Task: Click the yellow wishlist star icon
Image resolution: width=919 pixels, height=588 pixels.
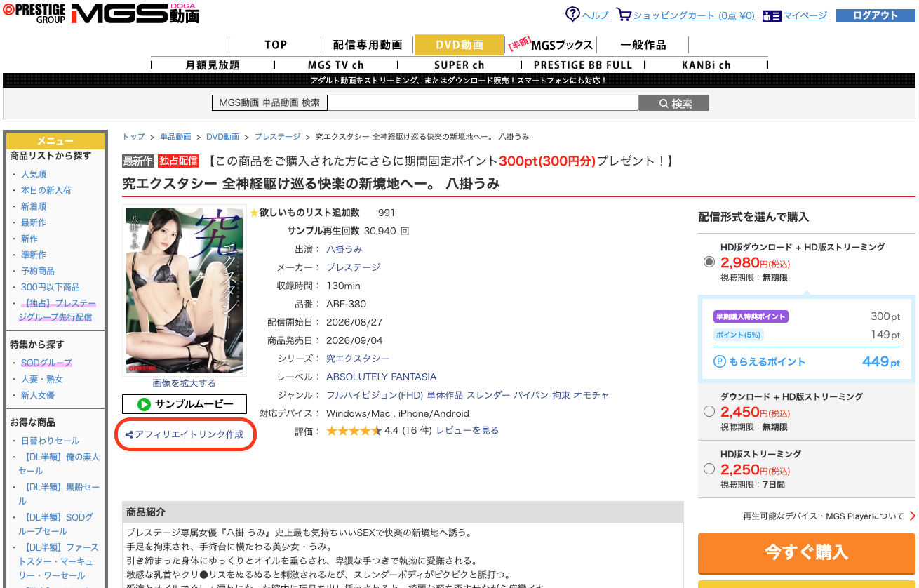Action: (x=254, y=213)
